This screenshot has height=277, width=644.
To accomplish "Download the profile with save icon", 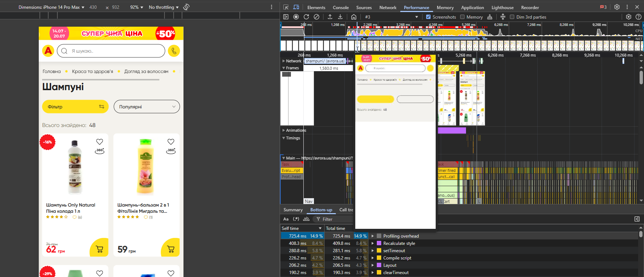I will (x=340, y=17).
